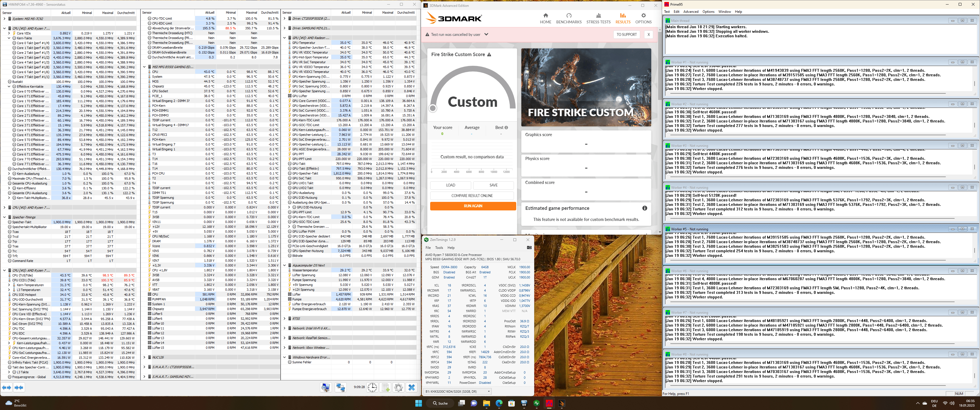Open 3DMark Results tab
This screenshot has height=410, width=980.
pos(623,18)
